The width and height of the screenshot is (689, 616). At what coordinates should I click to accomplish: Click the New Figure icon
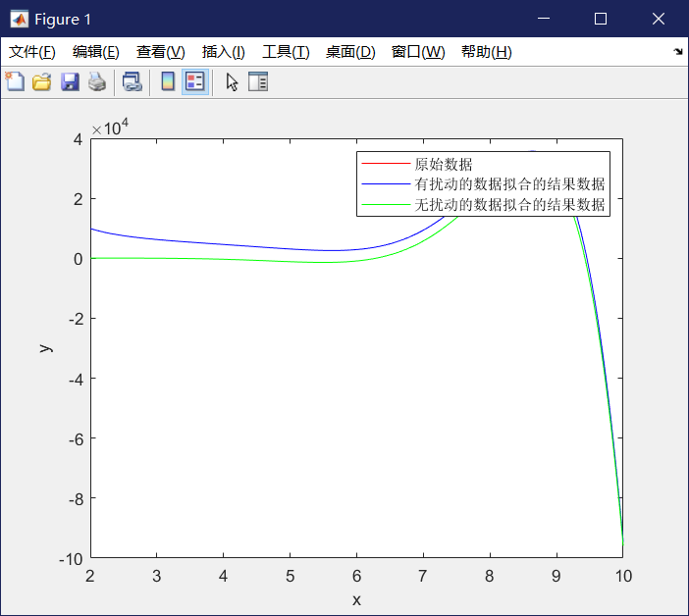[15, 81]
